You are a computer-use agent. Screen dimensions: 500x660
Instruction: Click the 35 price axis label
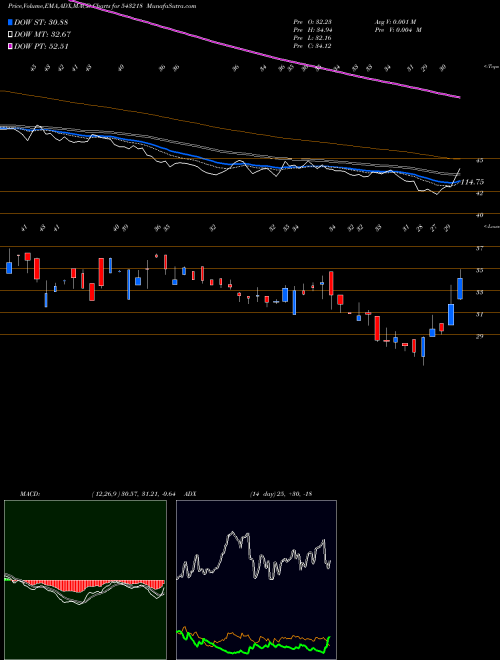pyautogui.click(x=479, y=270)
